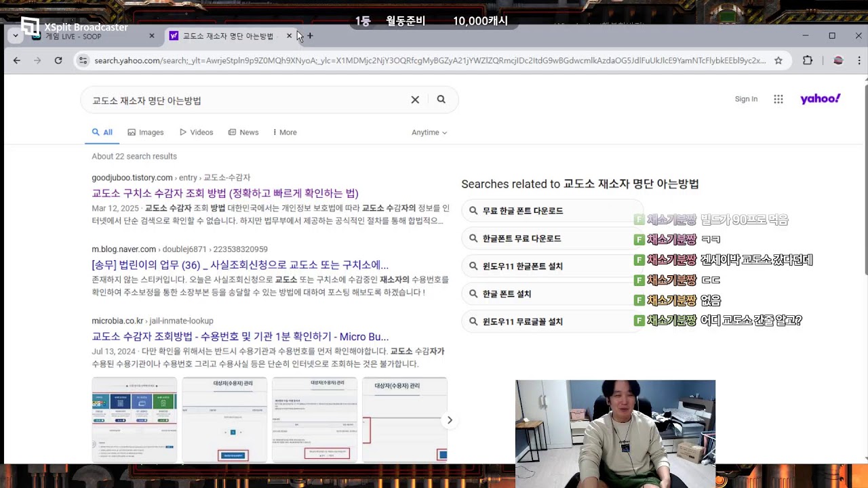
Task: Open the Anytime date filter dropdown
Action: 429,132
